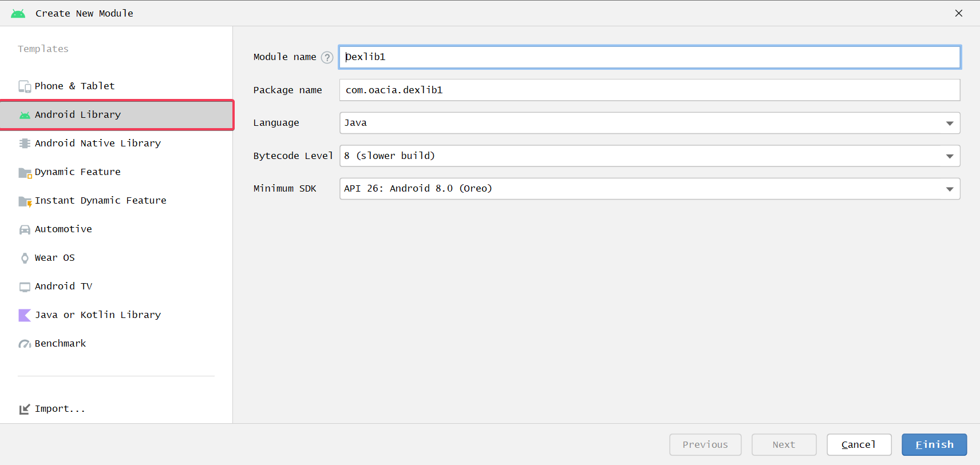Select the Android TV screen icon
The width and height of the screenshot is (980, 465).
tap(25, 287)
